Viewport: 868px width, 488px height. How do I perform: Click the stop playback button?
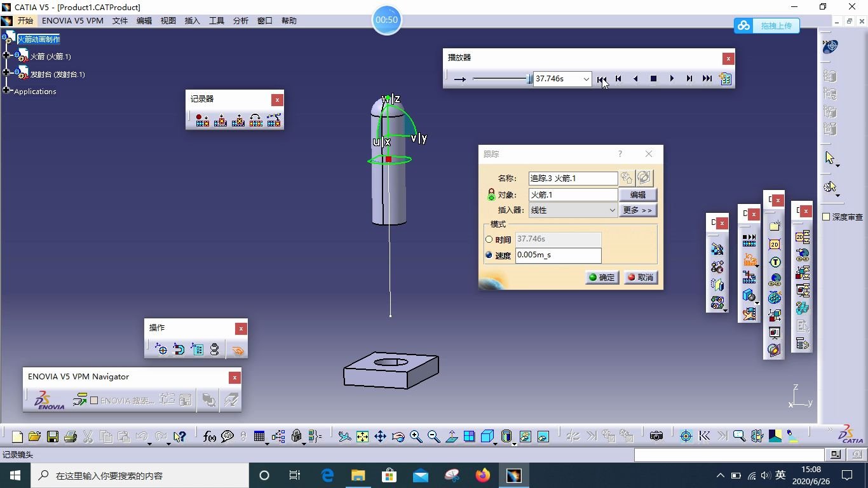pos(653,79)
